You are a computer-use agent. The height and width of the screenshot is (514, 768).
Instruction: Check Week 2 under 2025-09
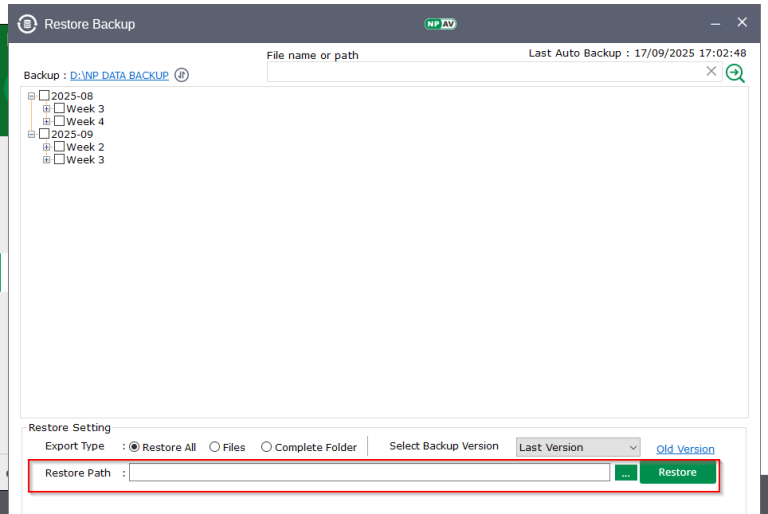(x=59, y=146)
